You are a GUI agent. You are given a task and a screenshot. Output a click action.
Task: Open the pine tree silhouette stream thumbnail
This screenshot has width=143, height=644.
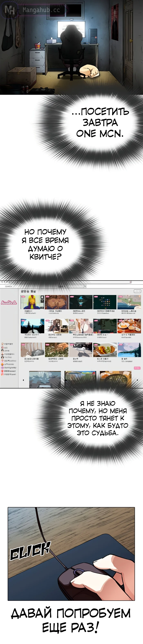32,326
